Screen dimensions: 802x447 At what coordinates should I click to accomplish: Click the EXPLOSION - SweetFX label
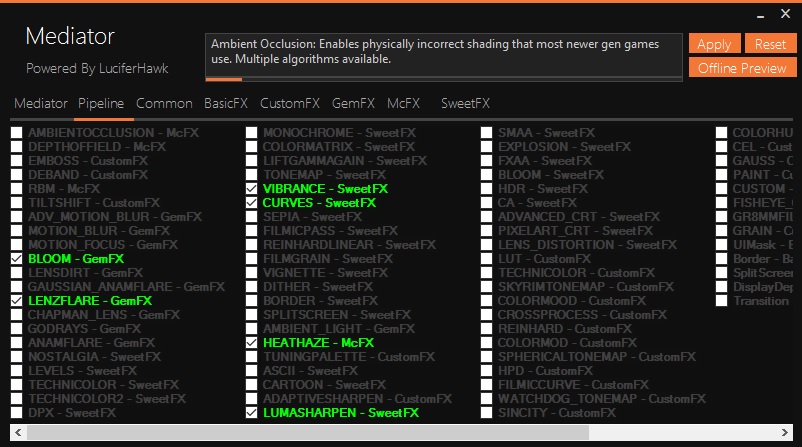point(564,147)
